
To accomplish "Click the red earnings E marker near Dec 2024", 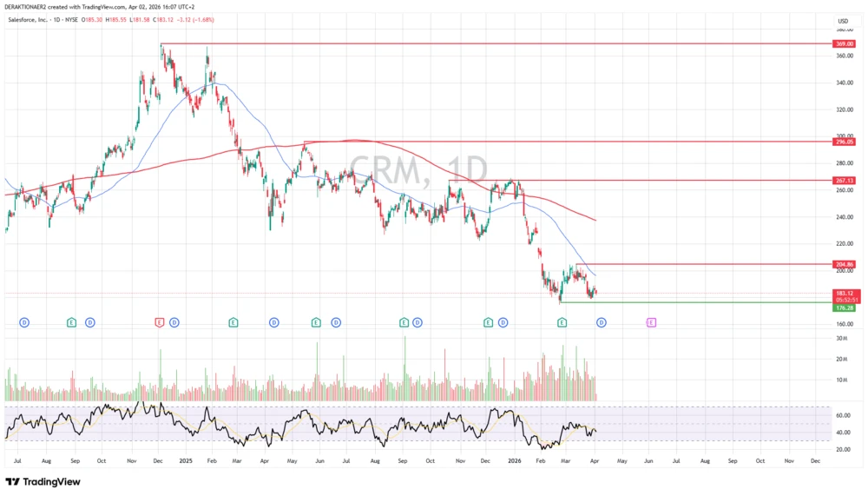I will click(160, 322).
